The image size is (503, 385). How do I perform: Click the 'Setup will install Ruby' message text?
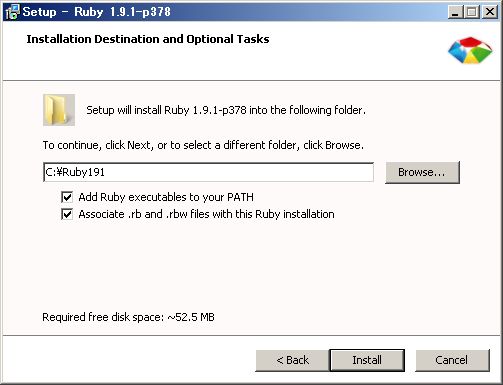click(226, 110)
